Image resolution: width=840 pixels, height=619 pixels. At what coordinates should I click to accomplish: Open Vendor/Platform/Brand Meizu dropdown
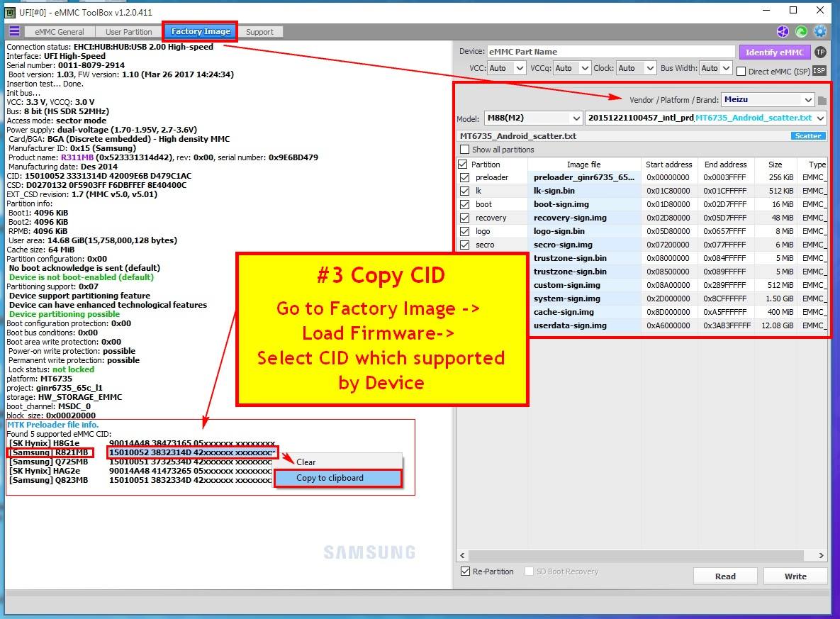tap(768, 100)
